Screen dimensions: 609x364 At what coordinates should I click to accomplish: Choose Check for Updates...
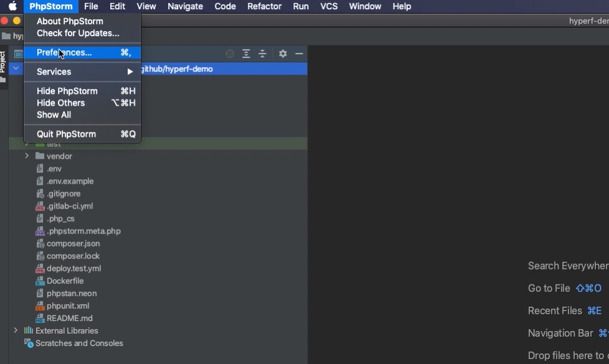82,34
